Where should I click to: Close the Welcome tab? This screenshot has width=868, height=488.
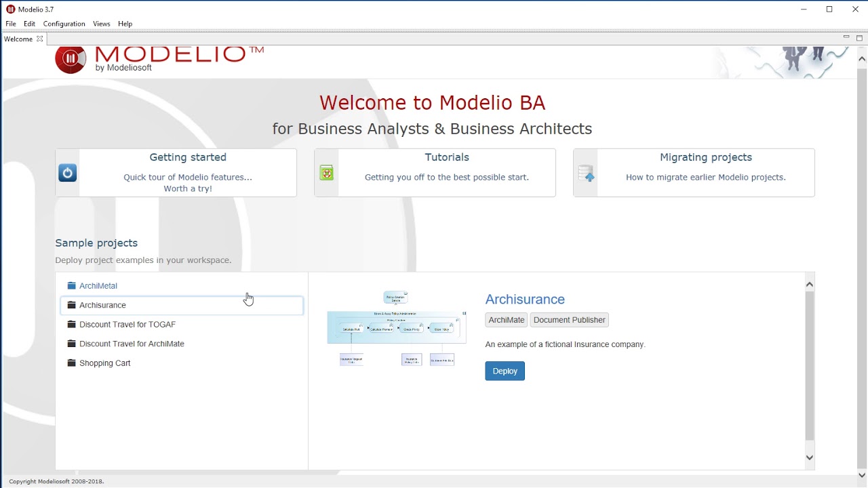(x=40, y=39)
